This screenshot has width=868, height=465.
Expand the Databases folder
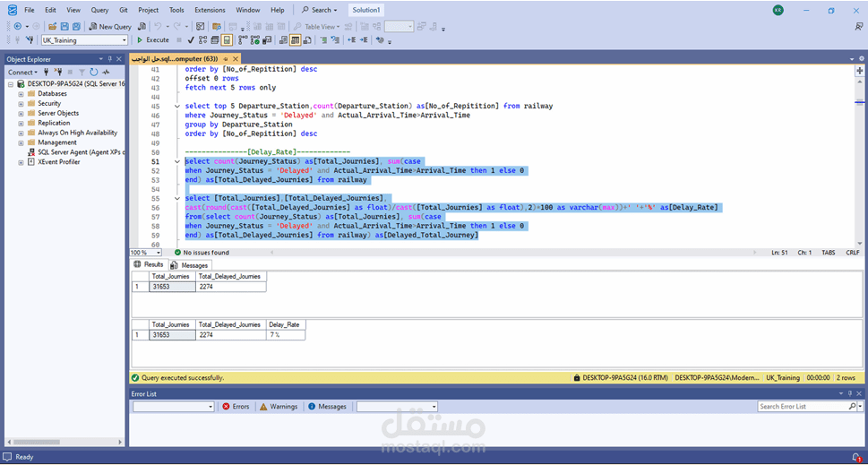point(21,93)
